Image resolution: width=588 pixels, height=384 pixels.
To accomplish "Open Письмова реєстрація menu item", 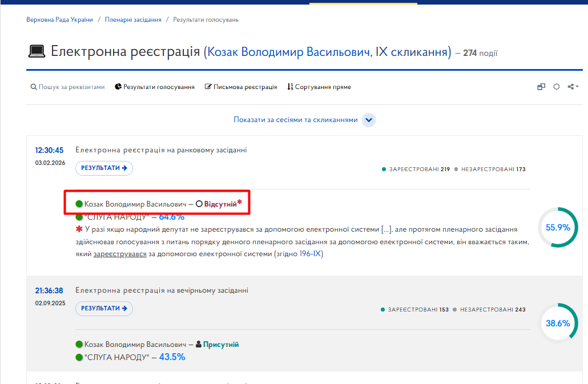I will click(x=245, y=87).
